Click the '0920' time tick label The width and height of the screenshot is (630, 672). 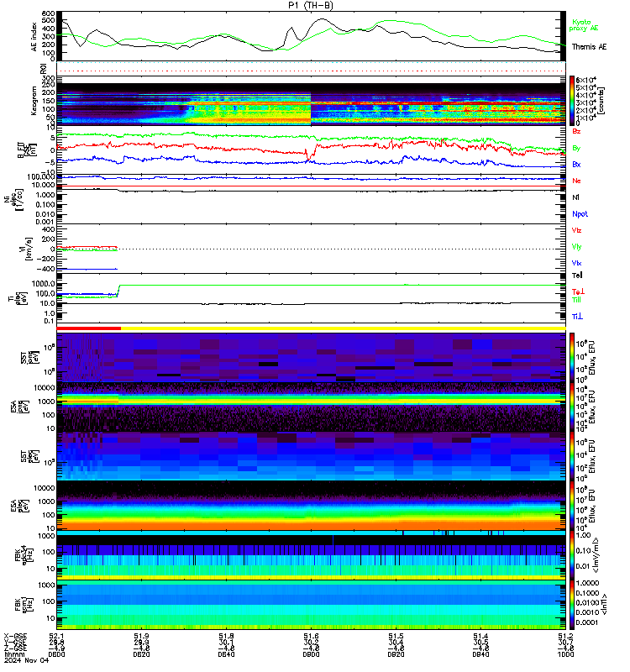click(396, 654)
